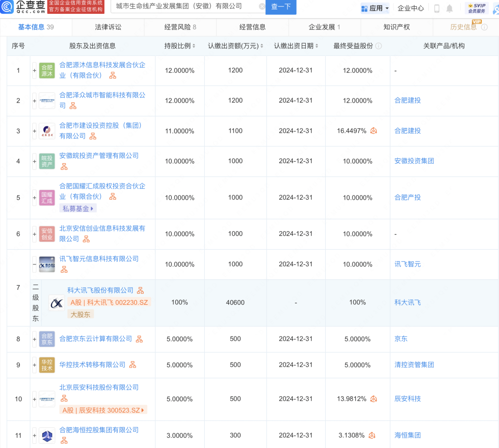
Task: Click the 查一下 search button
Action: coord(281,6)
